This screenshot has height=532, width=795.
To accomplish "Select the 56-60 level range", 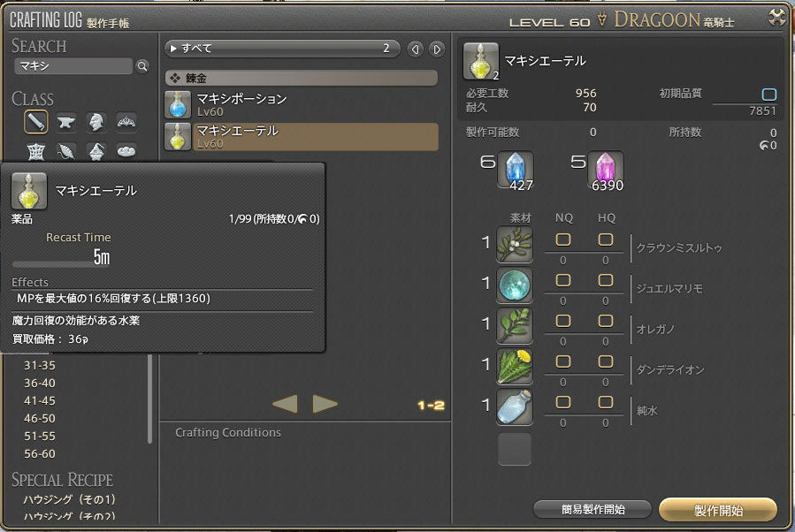I will [x=40, y=454].
